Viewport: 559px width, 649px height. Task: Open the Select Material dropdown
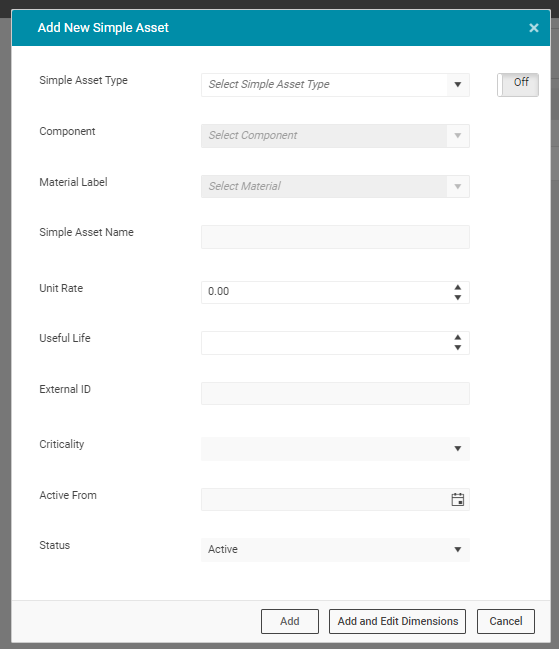pyautogui.click(x=335, y=187)
